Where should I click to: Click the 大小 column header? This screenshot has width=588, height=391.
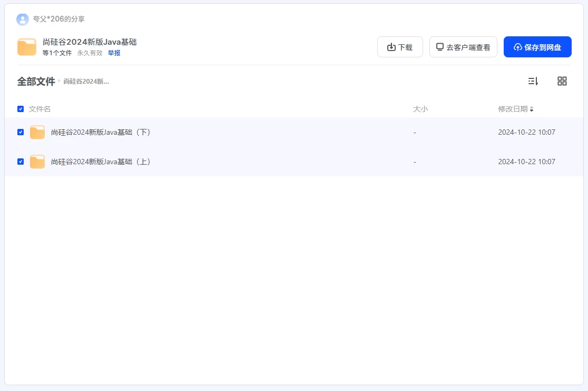(x=420, y=109)
